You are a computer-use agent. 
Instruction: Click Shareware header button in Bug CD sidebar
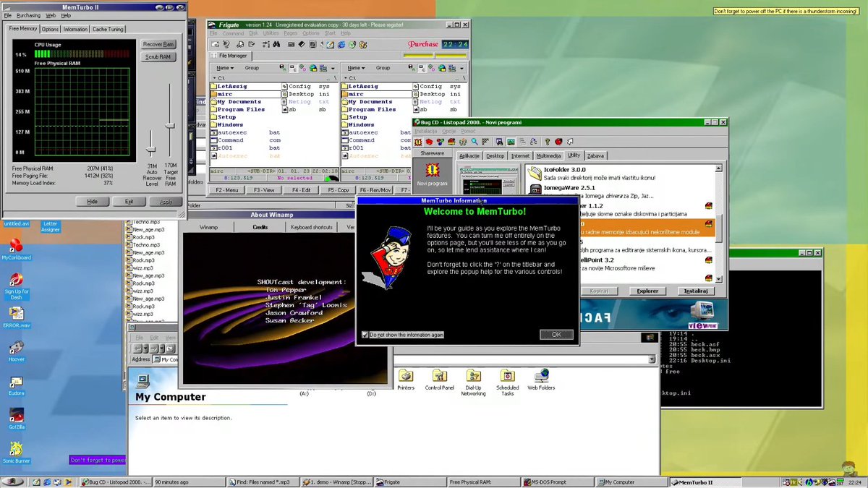click(432, 153)
